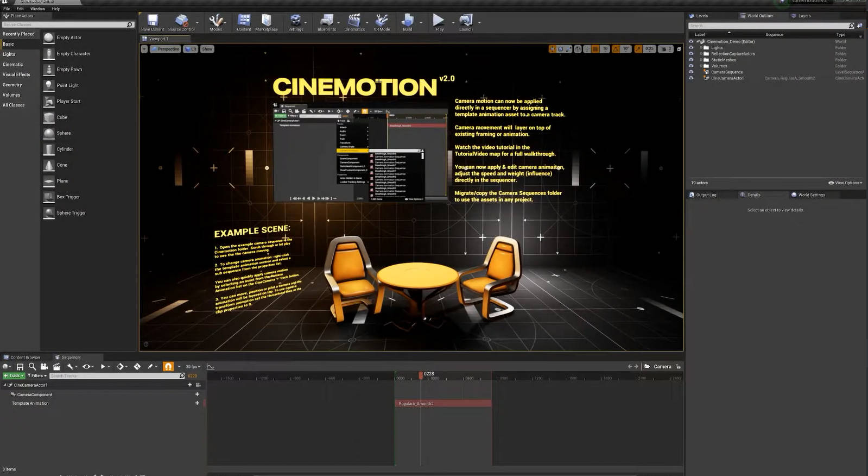
Task: Click the Sequencer magnifier browse icon
Action: 32,367
